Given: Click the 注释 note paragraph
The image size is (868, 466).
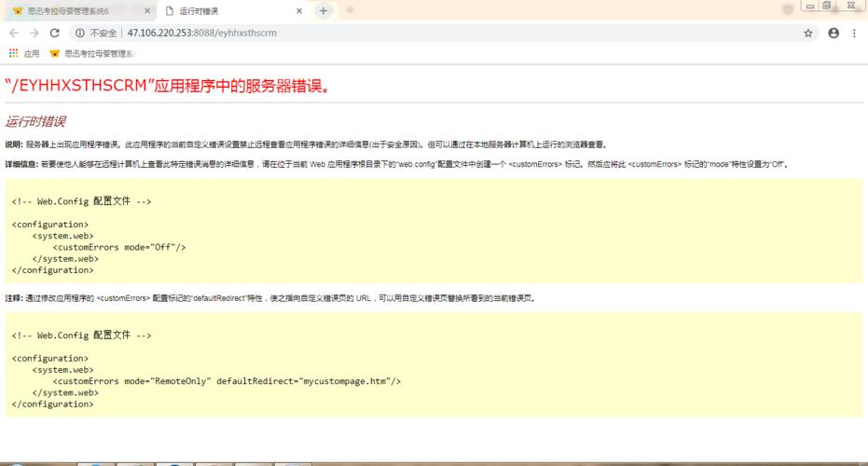Looking at the screenshot, I should (270, 298).
